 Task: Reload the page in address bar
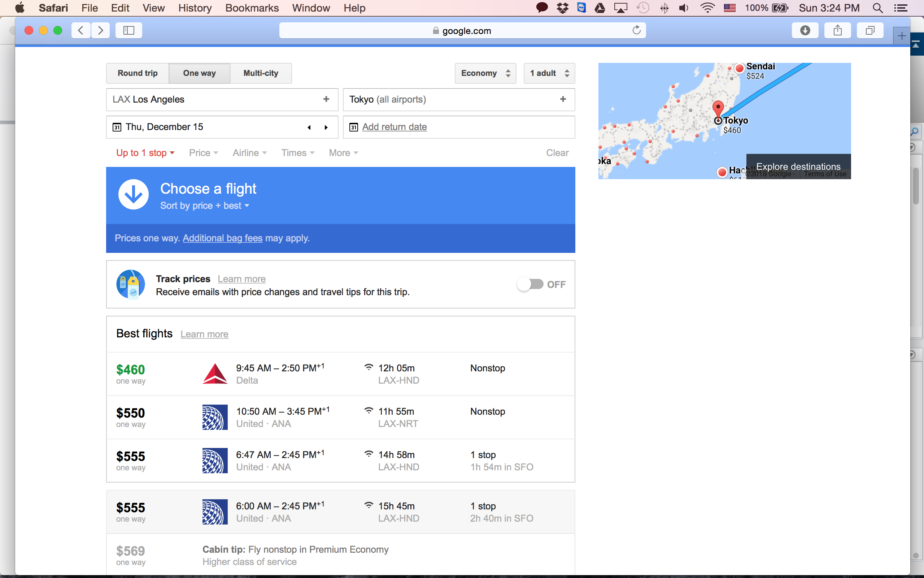pos(636,30)
